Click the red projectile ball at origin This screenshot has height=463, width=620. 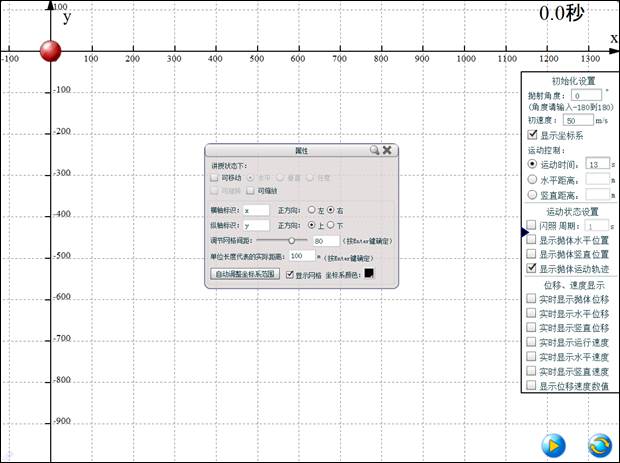tap(51, 51)
